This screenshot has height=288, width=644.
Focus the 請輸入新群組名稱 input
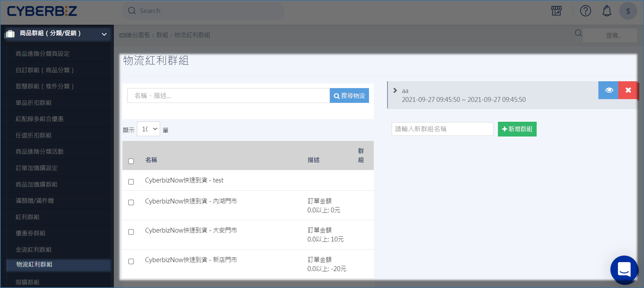pos(442,129)
